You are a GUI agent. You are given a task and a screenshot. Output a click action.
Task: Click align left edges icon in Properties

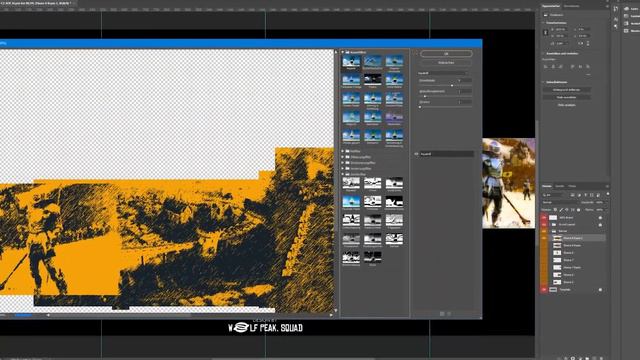tap(546, 66)
